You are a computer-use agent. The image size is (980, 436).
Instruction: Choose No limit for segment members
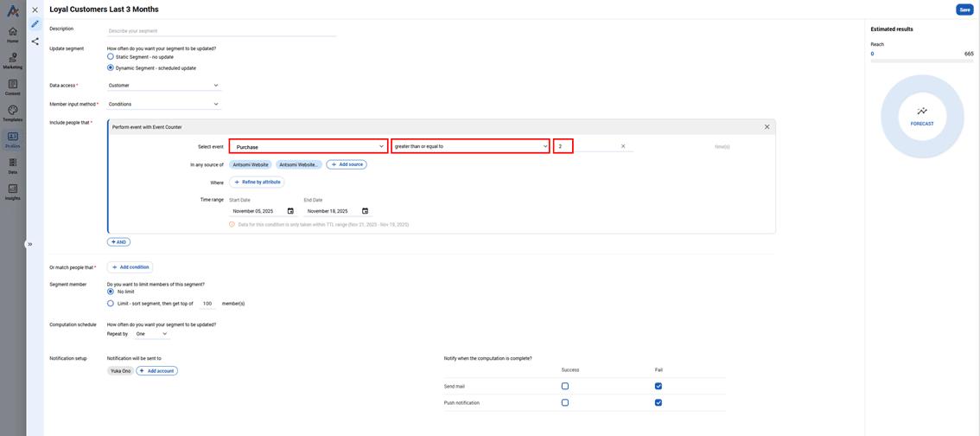click(x=111, y=292)
